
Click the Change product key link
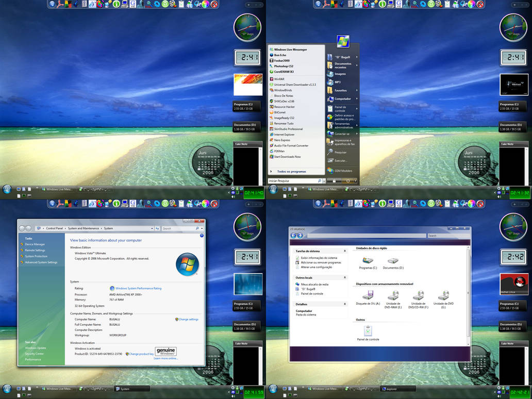click(141, 354)
